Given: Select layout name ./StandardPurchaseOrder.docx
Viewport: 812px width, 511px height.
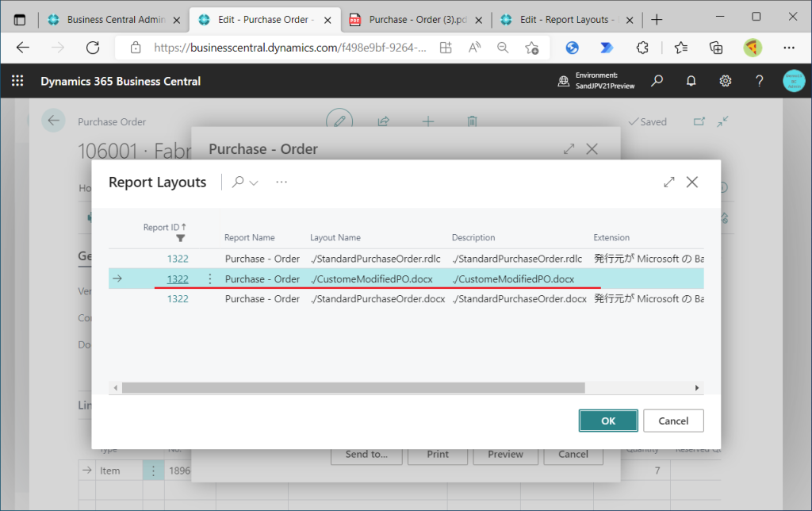Looking at the screenshot, I should 377,298.
